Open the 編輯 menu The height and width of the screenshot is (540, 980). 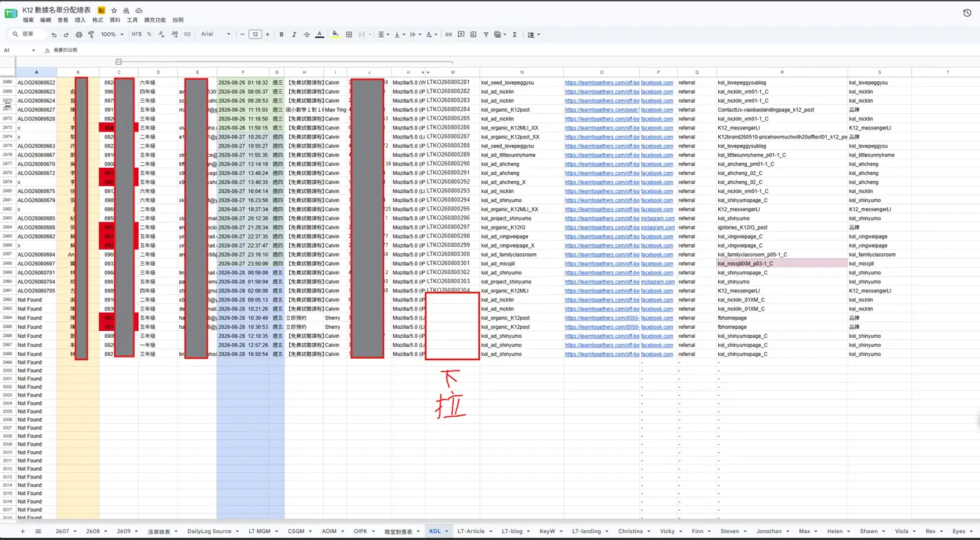click(45, 20)
